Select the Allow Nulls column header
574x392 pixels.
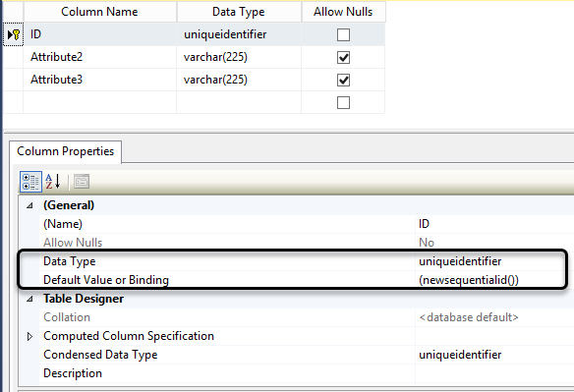[343, 12]
